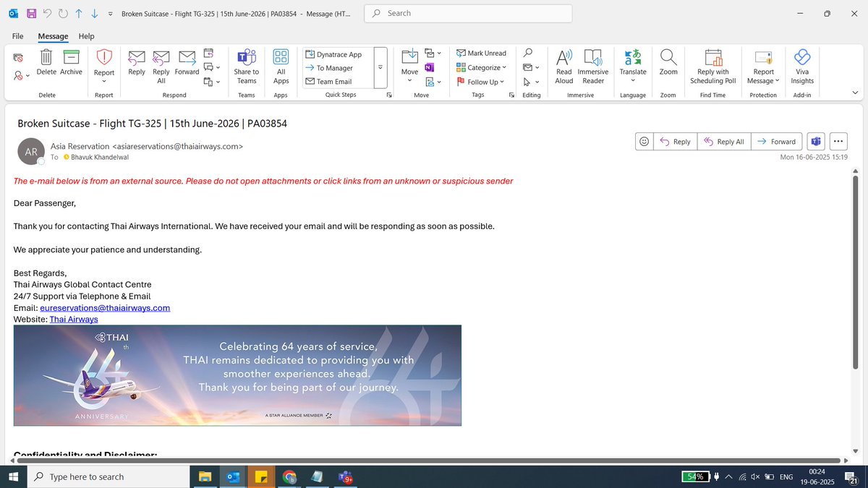Click Reply All in the ribbon

coord(161,67)
